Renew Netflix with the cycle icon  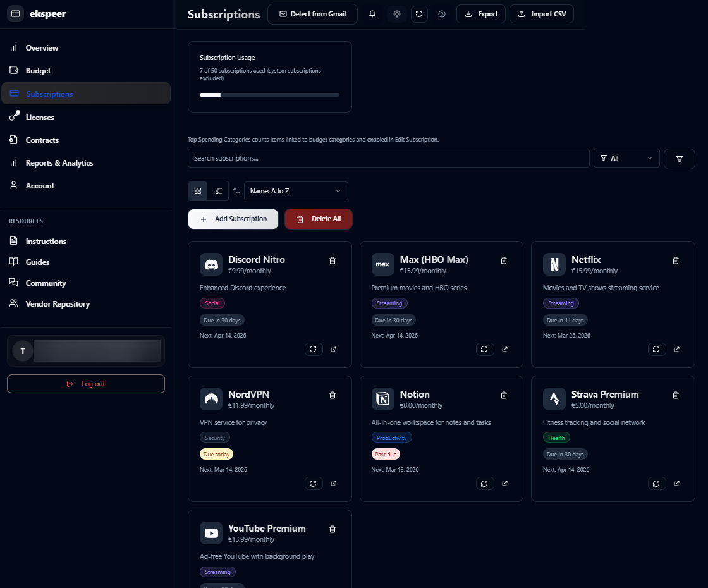[x=657, y=349]
